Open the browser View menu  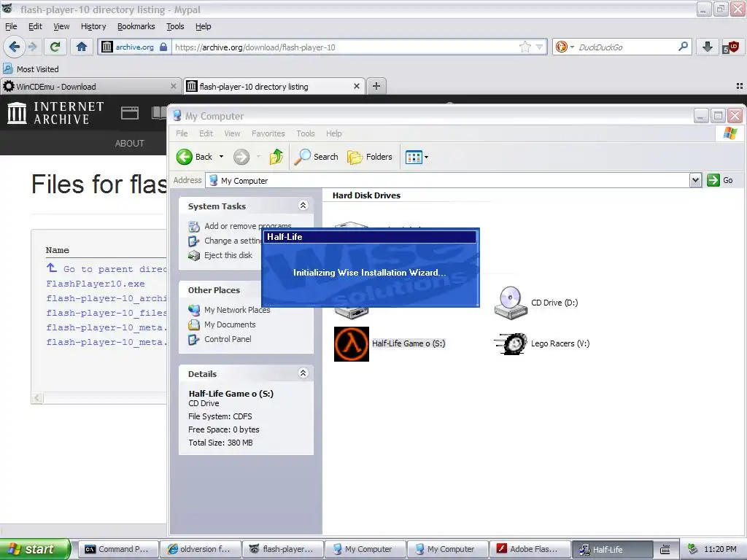(61, 26)
